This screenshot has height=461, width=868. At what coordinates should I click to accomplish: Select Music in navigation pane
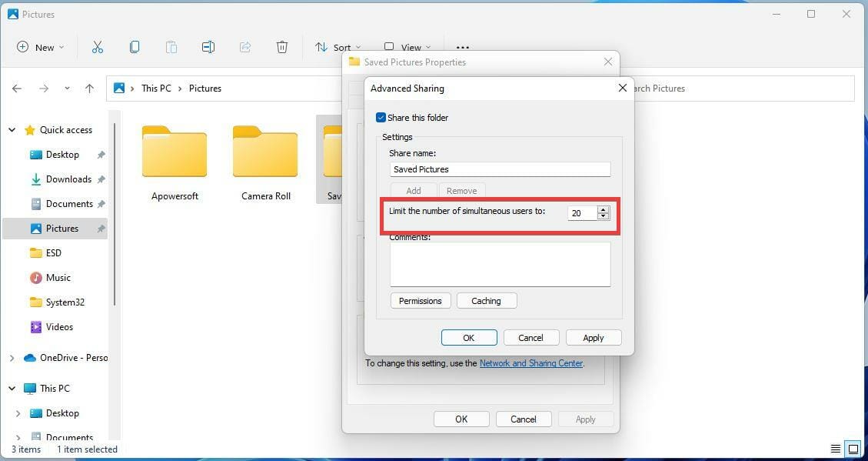click(x=58, y=278)
